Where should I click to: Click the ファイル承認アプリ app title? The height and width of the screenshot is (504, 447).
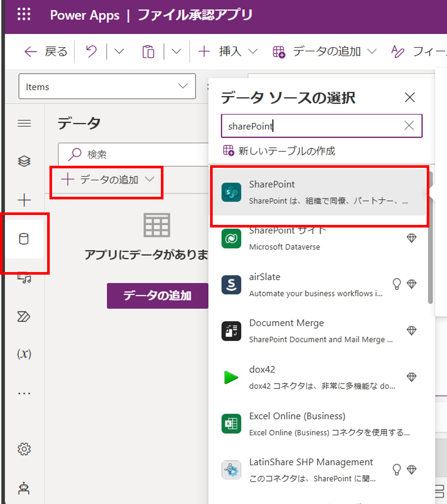coord(195,15)
